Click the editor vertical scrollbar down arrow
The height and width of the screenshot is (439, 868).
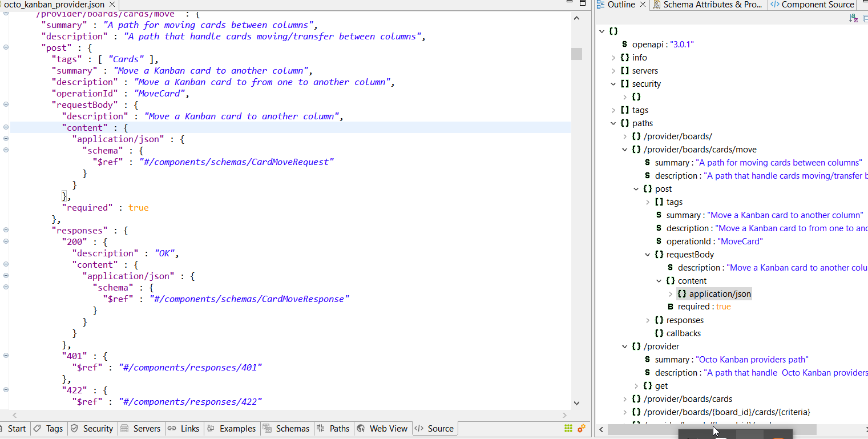pos(576,403)
